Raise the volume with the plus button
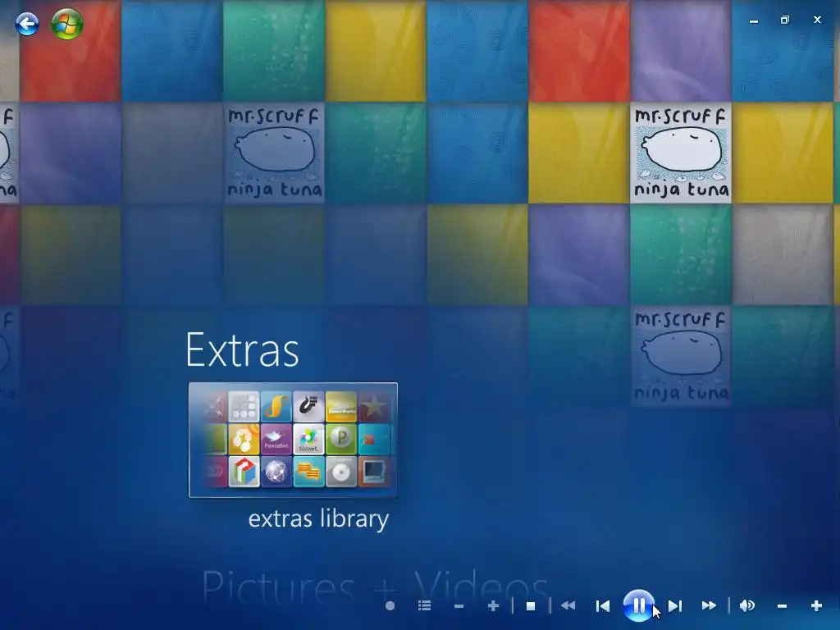The width and height of the screenshot is (840, 630). pyautogui.click(x=816, y=606)
